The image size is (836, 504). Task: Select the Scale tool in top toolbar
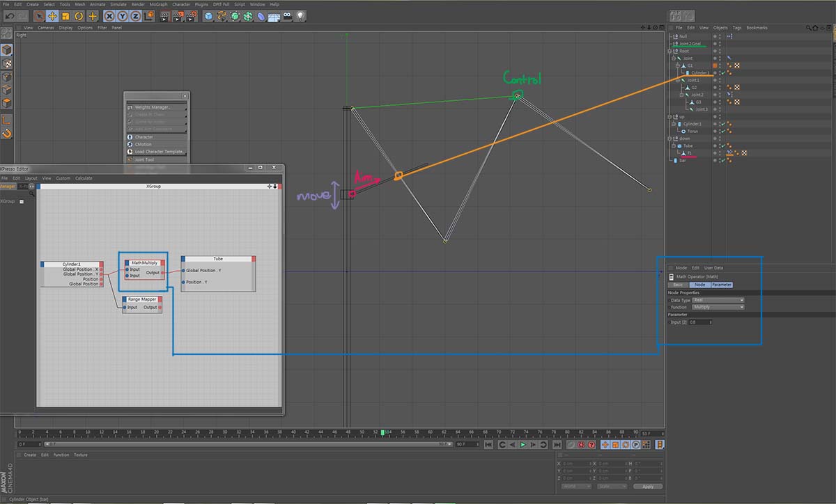pos(65,16)
